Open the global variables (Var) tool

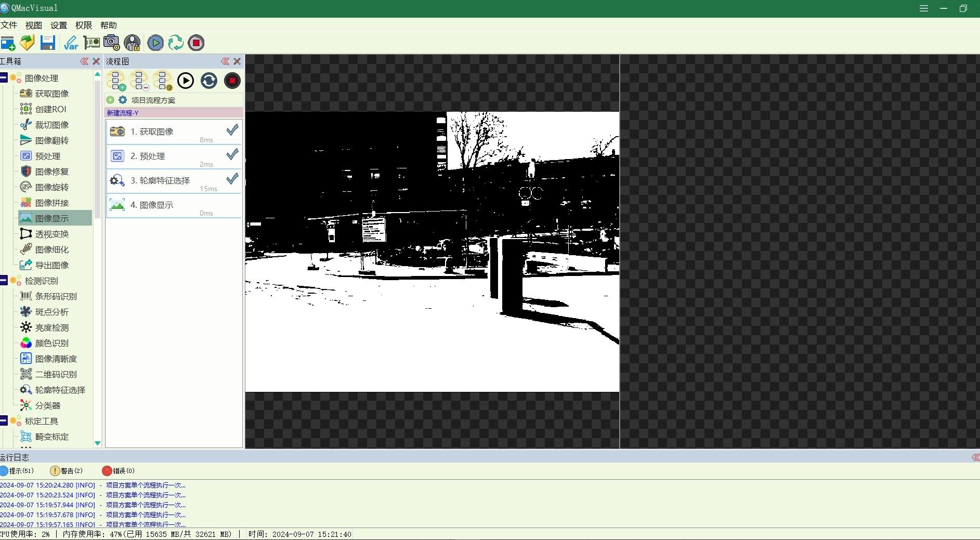(x=71, y=43)
